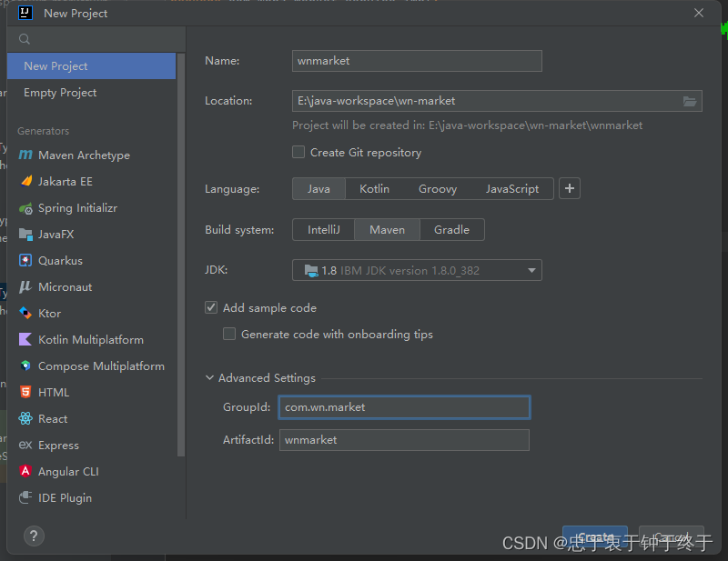Click the Cancel button

tap(672, 537)
